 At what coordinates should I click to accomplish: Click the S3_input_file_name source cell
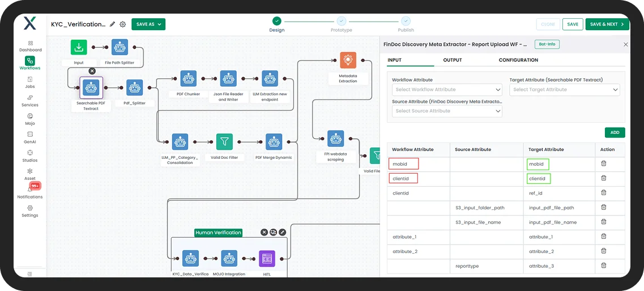487,222
